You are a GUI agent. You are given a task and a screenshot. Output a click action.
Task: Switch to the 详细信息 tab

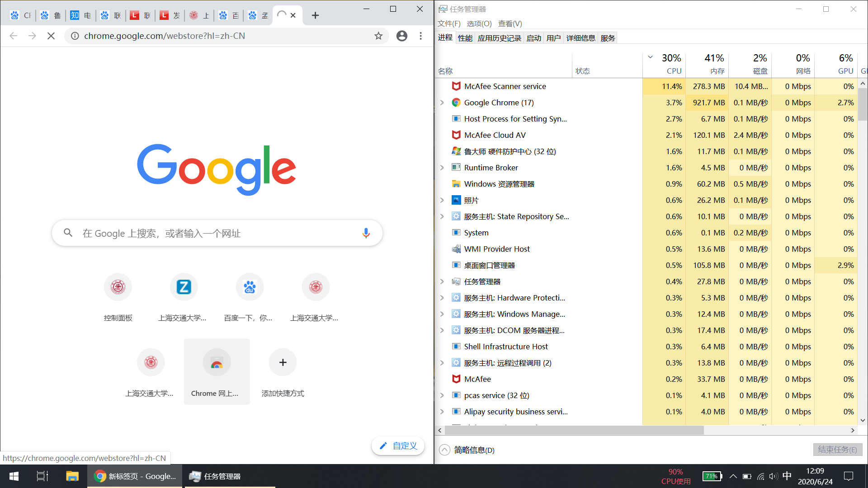(580, 38)
